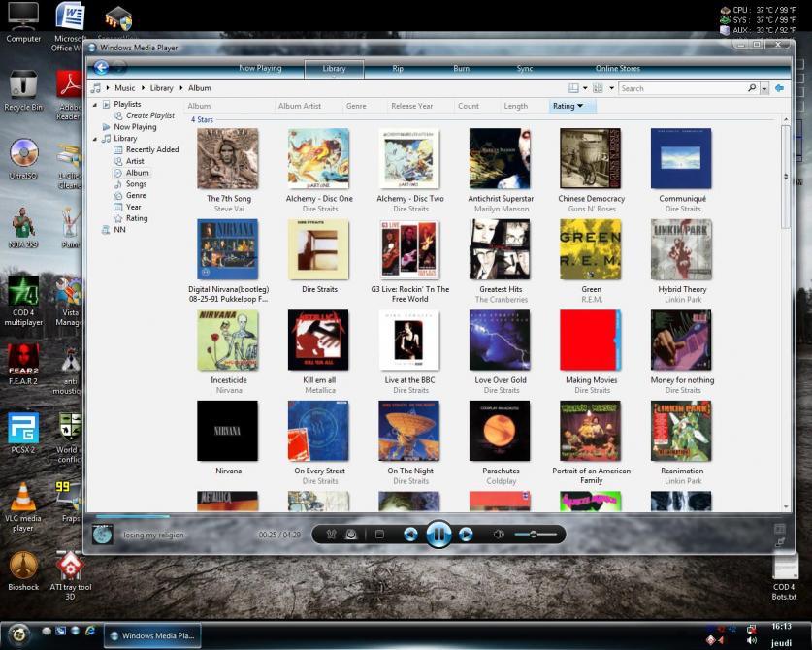Select the Parachutes album cover

tap(500, 431)
